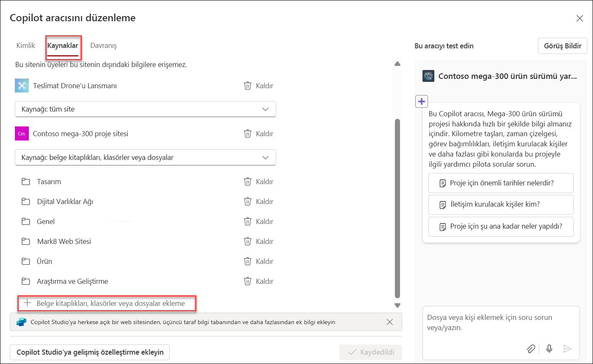Click 'Copilot Studio'ya gelişmiş özelleştirme ekleyin'
593x364 pixels.
pyautogui.click(x=90, y=352)
